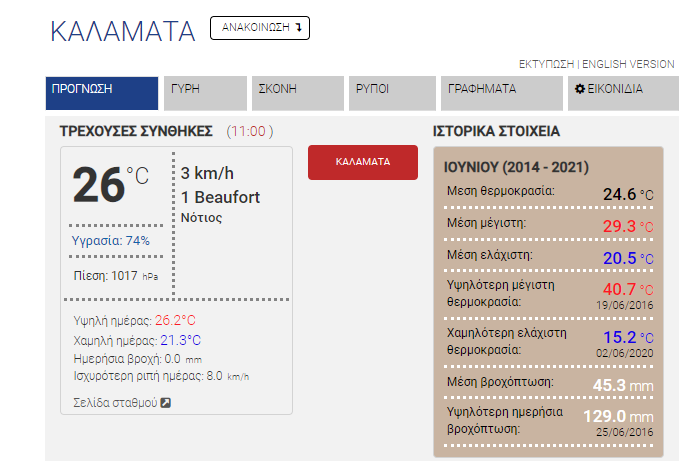Open the ΓΡΑΦΗΜΑΤΑ charts tab
690x461 pixels.
point(502,93)
